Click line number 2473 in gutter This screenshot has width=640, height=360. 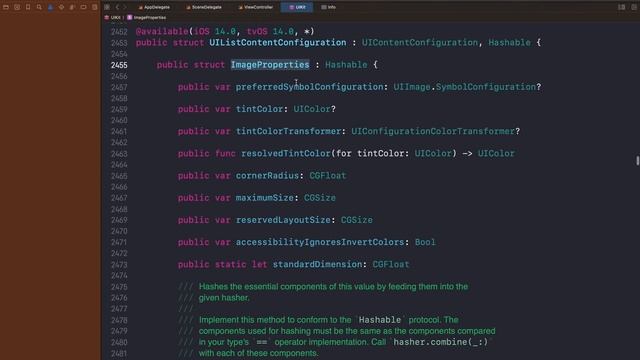coord(119,264)
